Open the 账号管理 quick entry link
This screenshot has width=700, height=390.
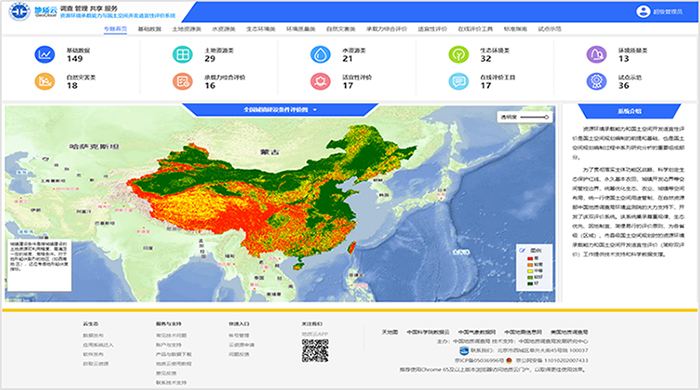coord(239,335)
